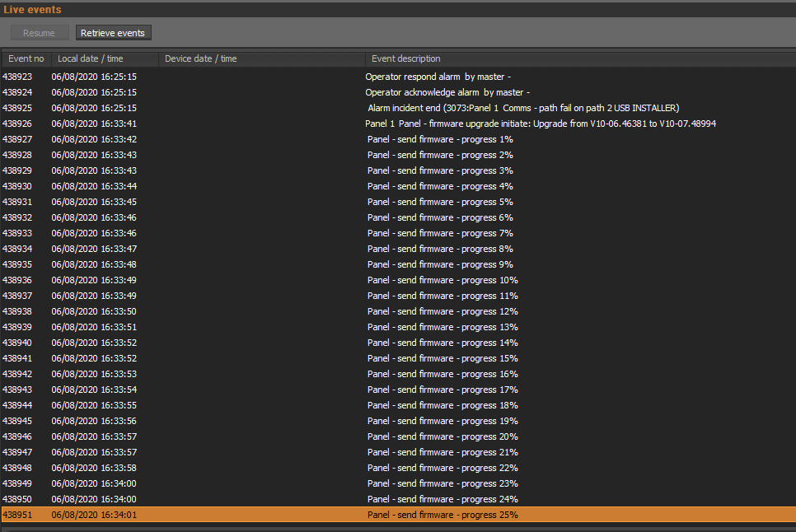The width and height of the screenshot is (796, 532).
Task: Select the 'progress 18%' firmware row
Action: (x=398, y=406)
